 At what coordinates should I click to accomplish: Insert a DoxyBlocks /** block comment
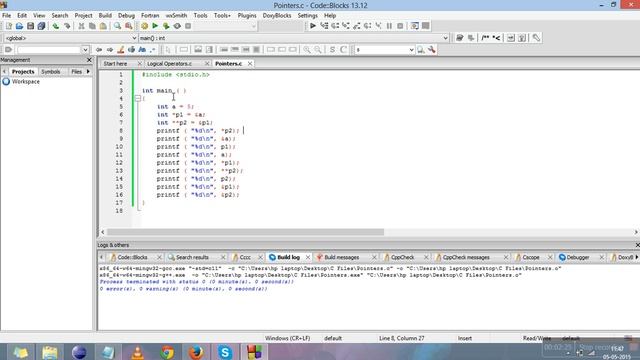tap(485, 38)
